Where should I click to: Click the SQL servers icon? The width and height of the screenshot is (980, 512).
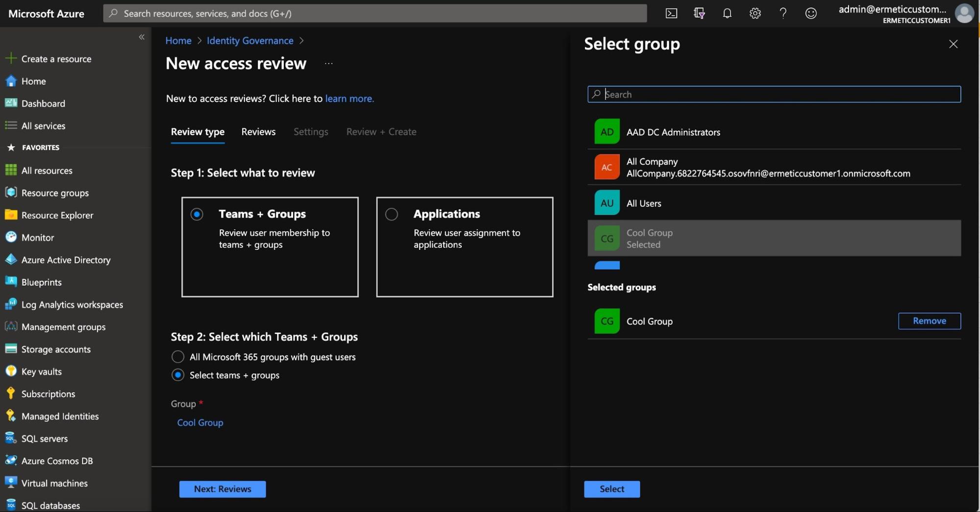pyautogui.click(x=11, y=438)
